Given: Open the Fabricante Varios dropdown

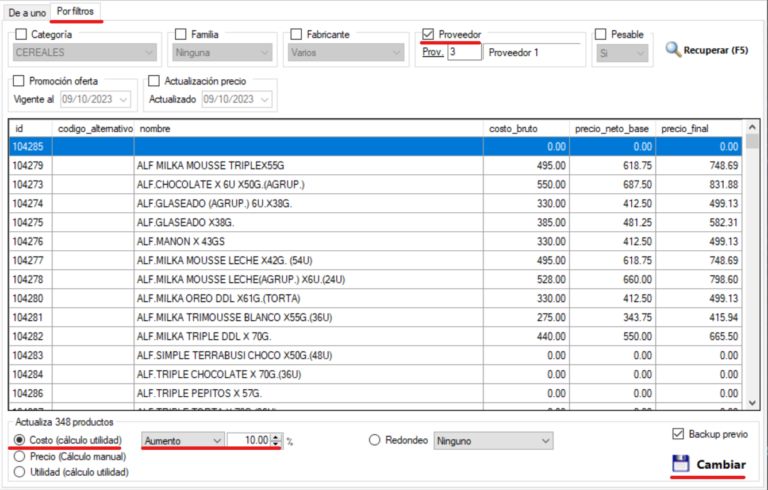Looking at the screenshot, I should [x=346, y=52].
